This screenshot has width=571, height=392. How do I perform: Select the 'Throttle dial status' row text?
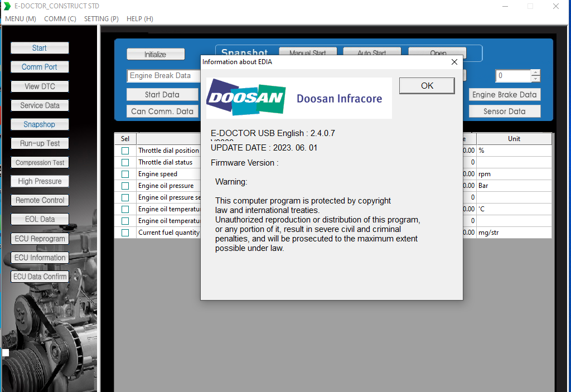click(165, 162)
